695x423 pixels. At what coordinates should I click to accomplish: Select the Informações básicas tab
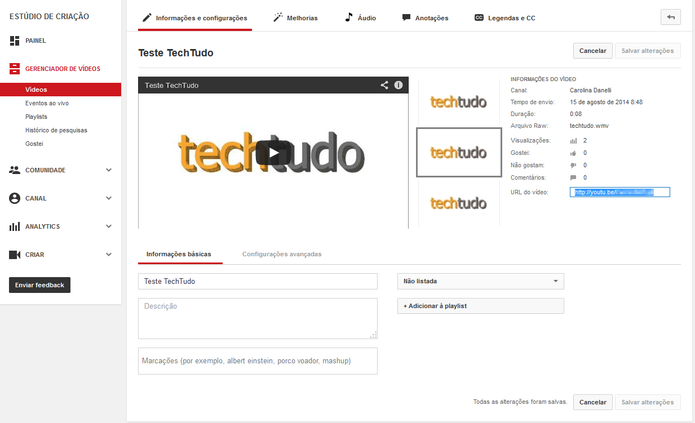(x=179, y=254)
